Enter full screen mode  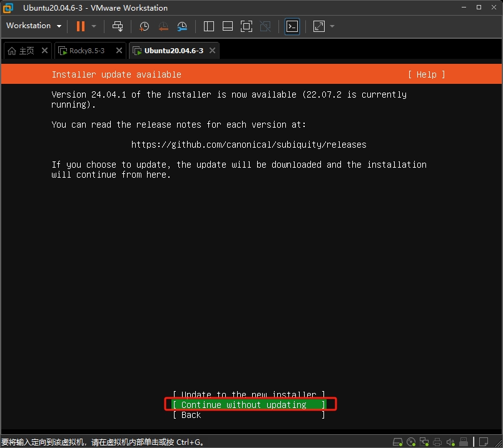coord(246,26)
